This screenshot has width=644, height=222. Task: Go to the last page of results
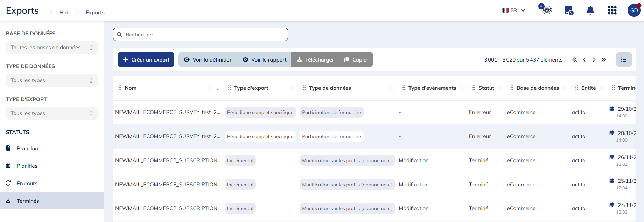pyautogui.click(x=604, y=60)
